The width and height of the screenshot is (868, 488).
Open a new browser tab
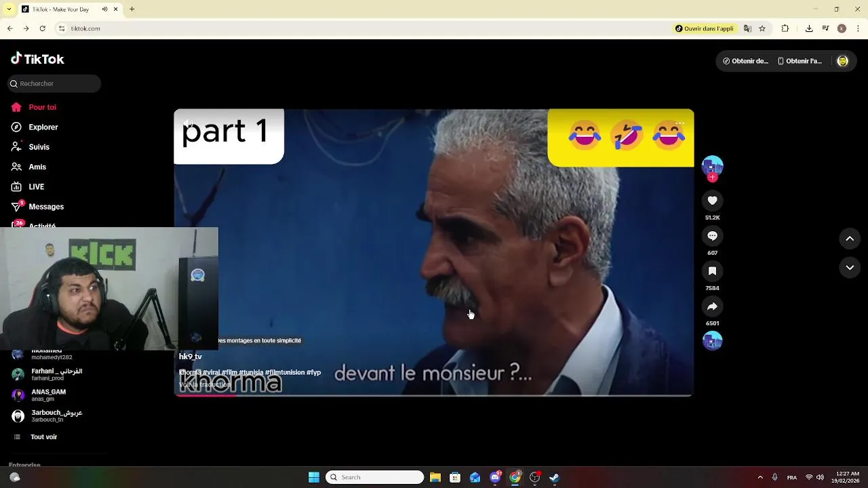[132, 9]
